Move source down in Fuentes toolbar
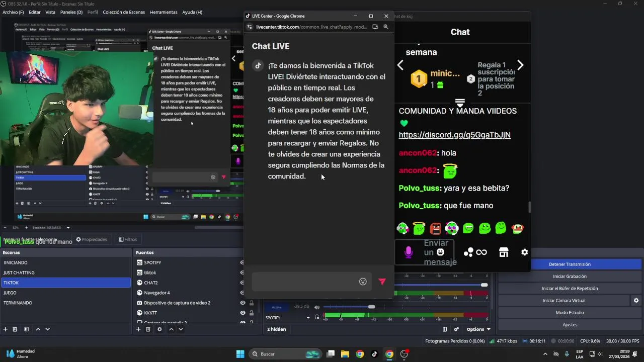Viewport: 644px width, 362px height. click(x=181, y=329)
